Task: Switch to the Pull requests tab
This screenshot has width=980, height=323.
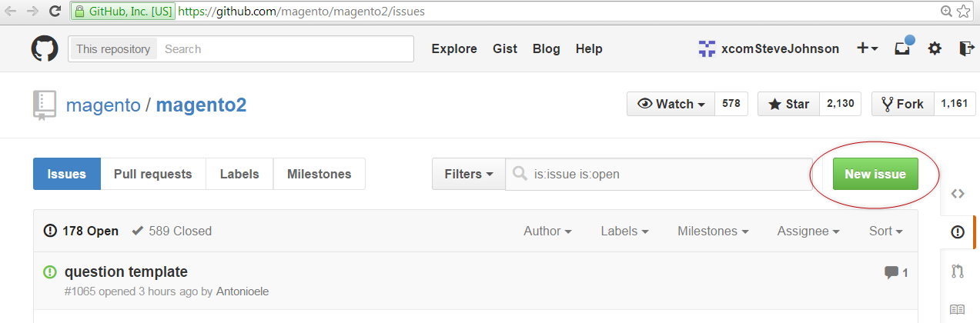Action: pos(153,174)
